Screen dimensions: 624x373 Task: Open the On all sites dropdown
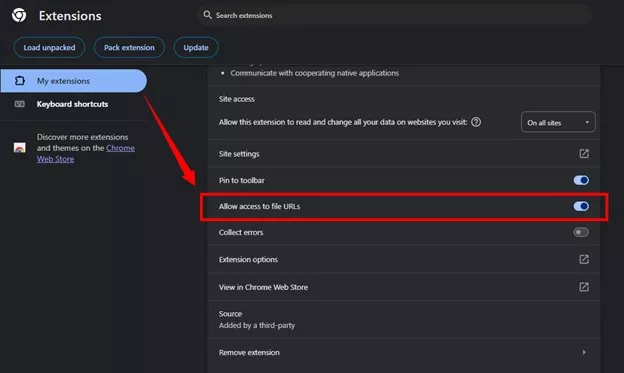[558, 122]
